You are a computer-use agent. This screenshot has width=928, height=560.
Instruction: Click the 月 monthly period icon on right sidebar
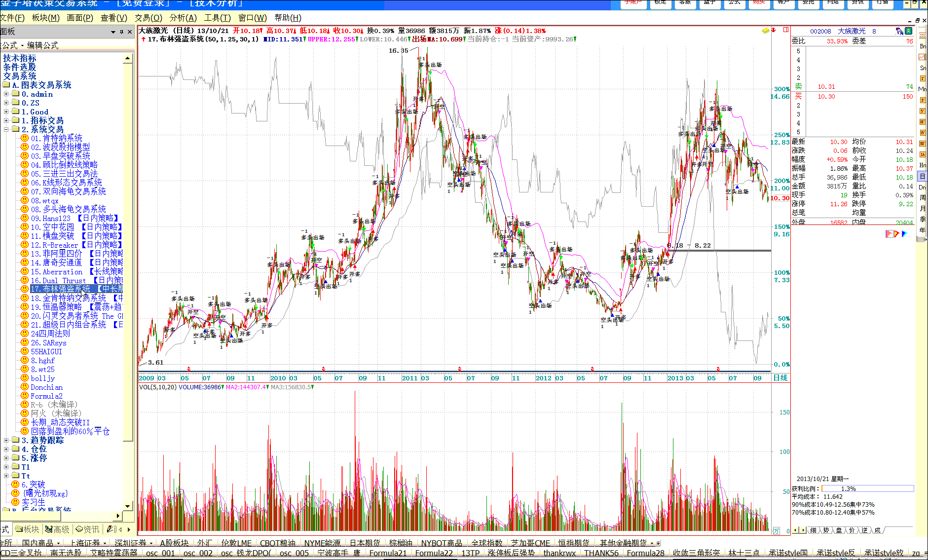click(923, 208)
